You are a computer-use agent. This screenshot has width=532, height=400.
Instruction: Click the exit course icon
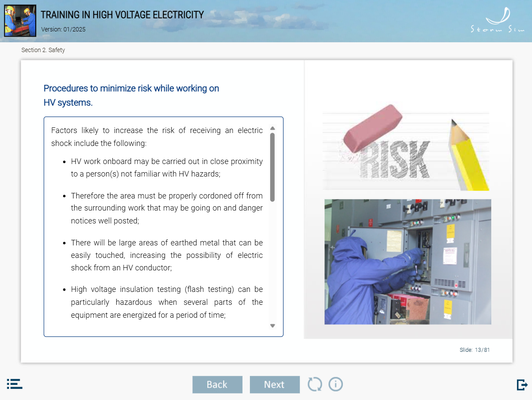click(522, 384)
